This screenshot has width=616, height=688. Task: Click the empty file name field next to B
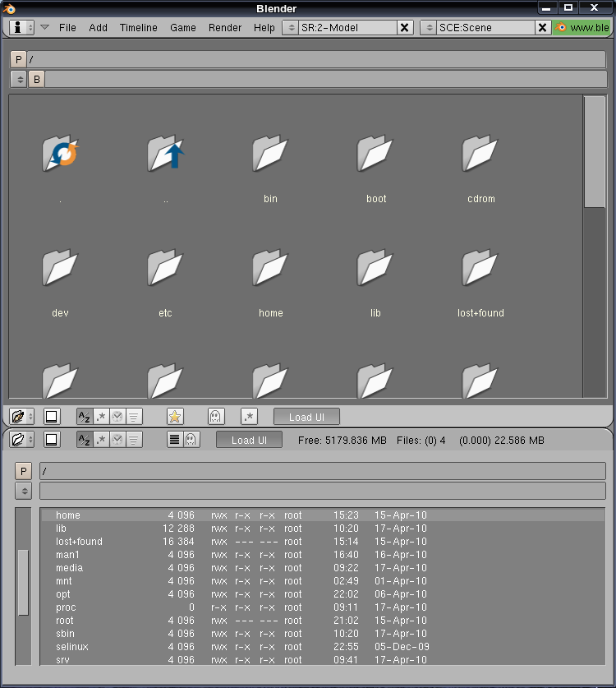click(x=326, y=80)
